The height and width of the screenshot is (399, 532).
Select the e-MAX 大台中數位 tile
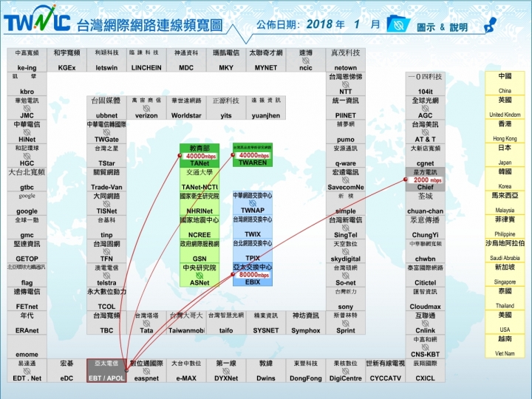(186, 370)
